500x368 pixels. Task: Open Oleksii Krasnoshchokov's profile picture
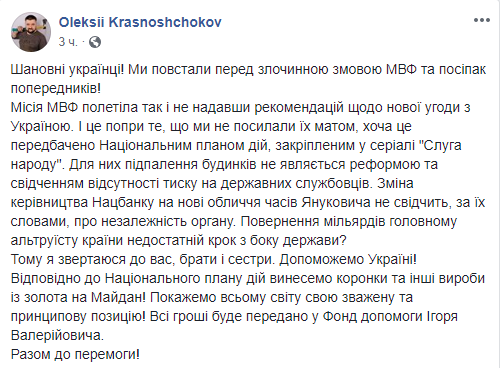(x=31, y=32)
